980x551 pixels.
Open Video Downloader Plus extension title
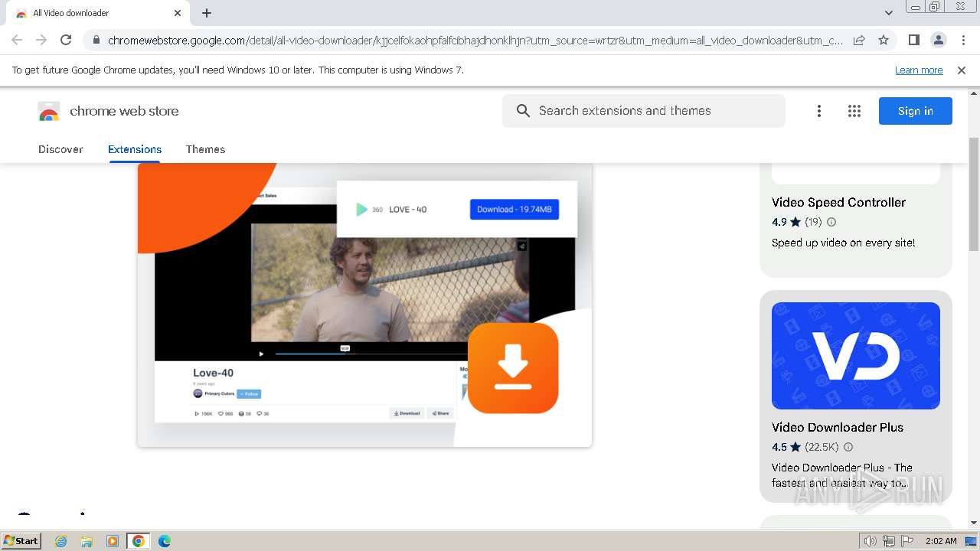838,427
